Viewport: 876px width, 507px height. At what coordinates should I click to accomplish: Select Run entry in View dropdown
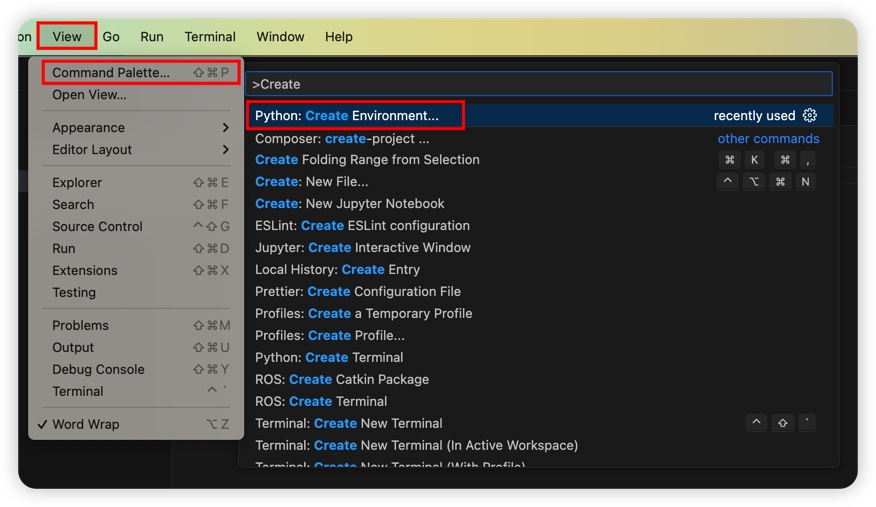coord(136,248)
